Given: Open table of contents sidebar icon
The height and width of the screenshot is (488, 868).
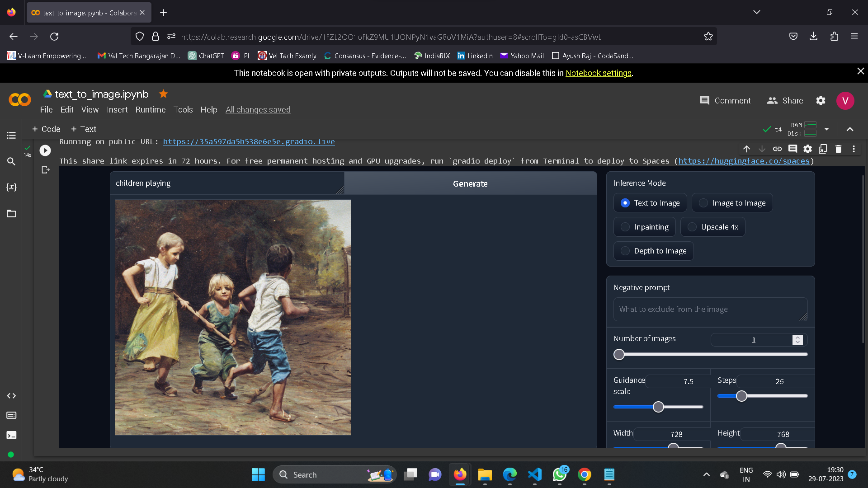Looking at the screenshot, I should [x=11, y=135].
